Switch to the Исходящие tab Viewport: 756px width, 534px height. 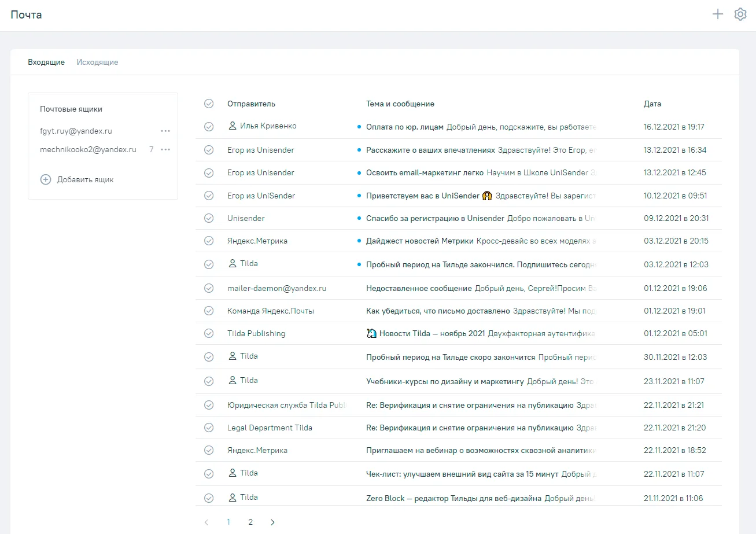[97, 62]
